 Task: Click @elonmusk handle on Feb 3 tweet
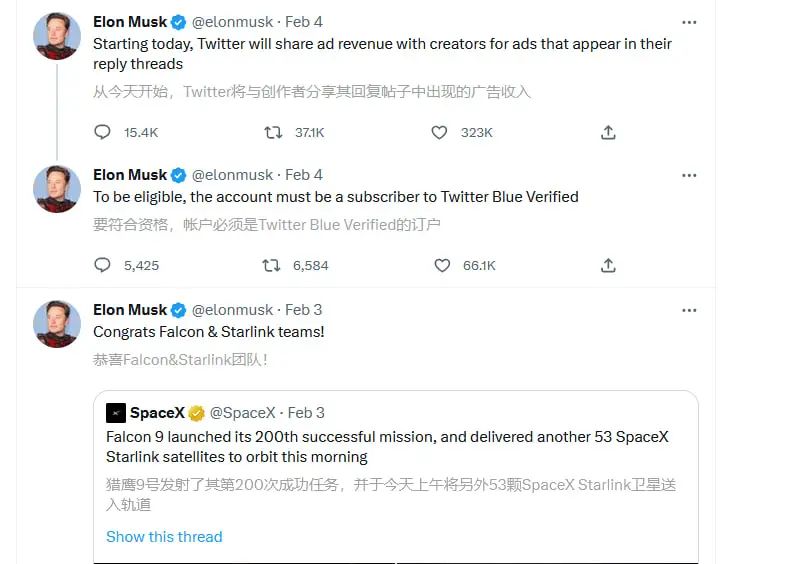[x=232, y=310]
